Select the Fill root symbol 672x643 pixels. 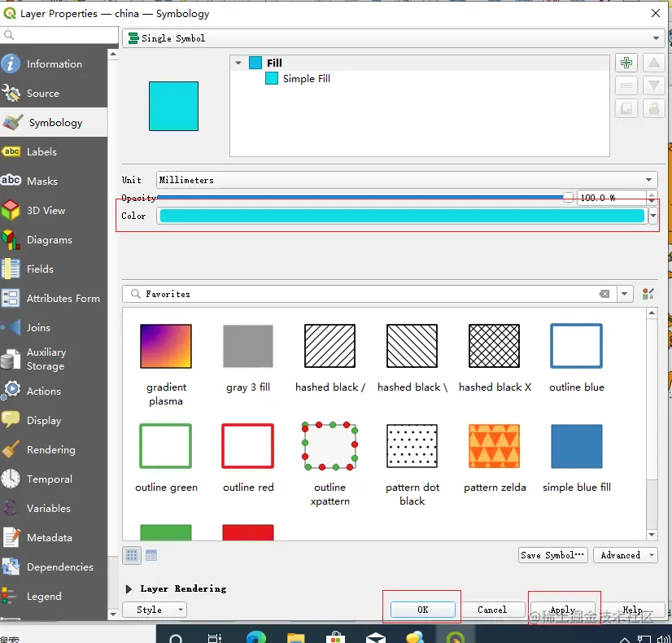click(274, 63)
